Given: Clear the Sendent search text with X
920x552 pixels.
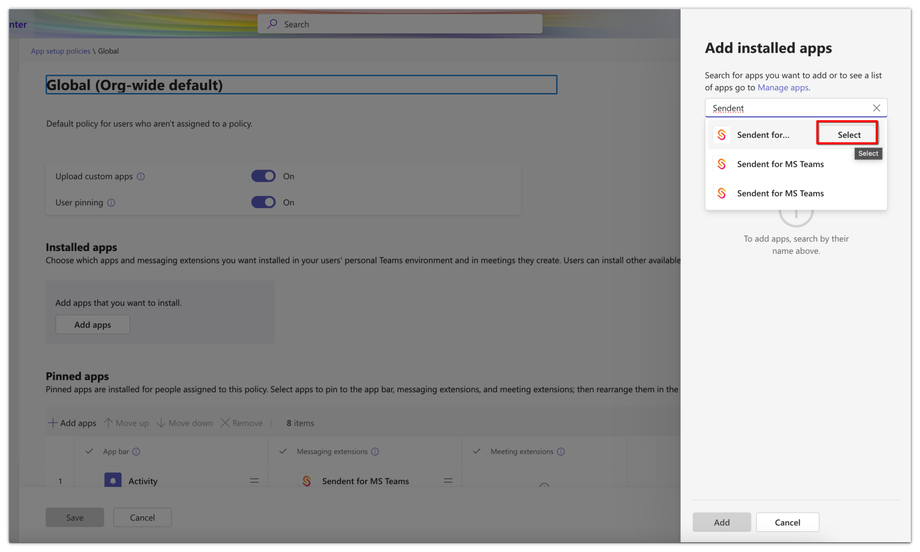Looking at the screenshot, I should coord(876,108).
